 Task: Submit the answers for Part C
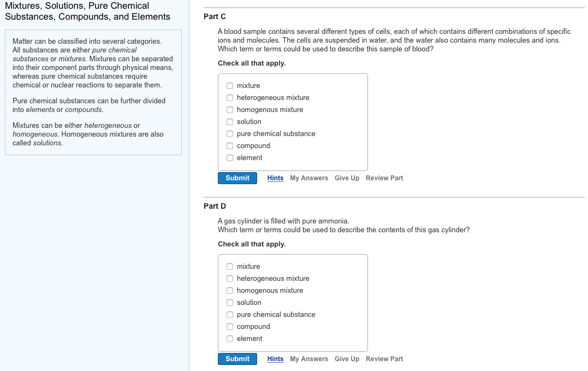pos(237,178)
